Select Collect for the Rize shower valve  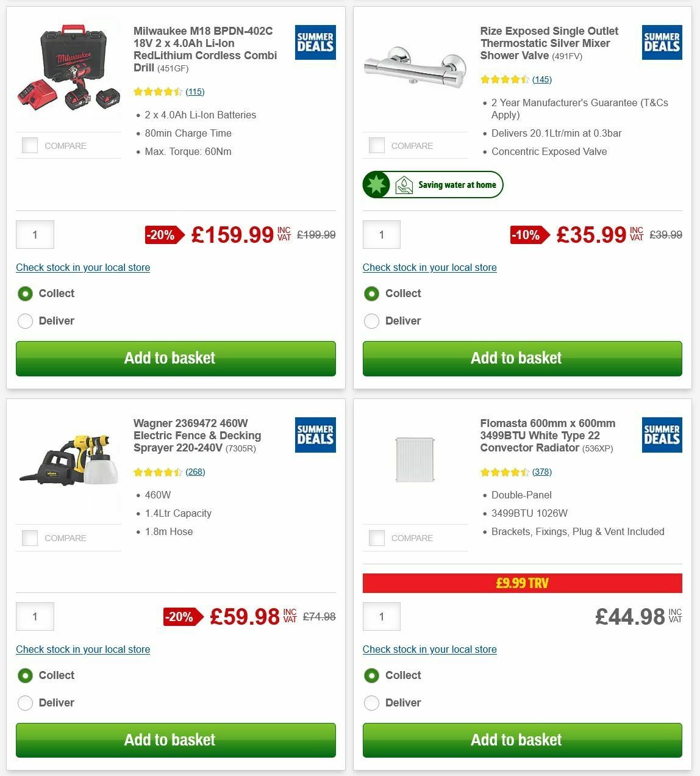pos(371,293)
